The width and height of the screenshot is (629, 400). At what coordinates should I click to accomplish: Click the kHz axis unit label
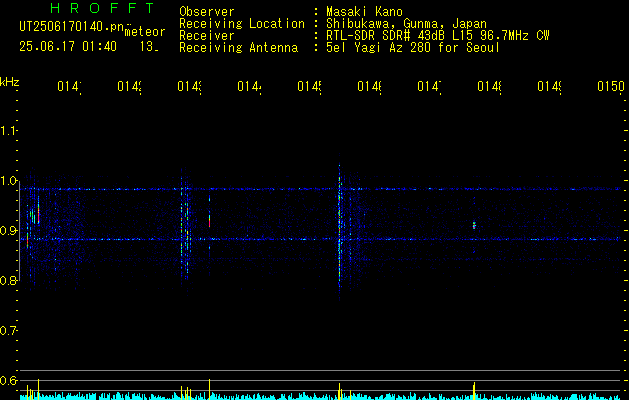tap(10, 82)
